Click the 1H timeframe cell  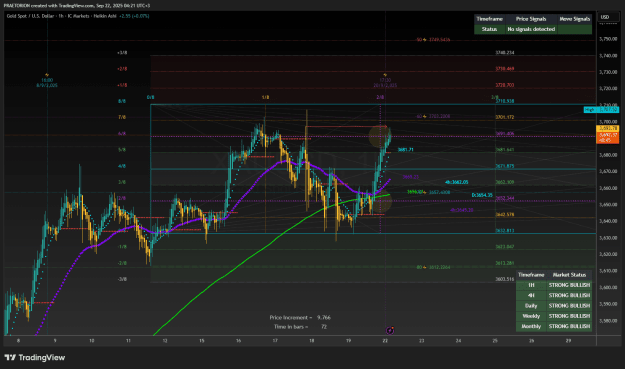[x=531, y=285]
